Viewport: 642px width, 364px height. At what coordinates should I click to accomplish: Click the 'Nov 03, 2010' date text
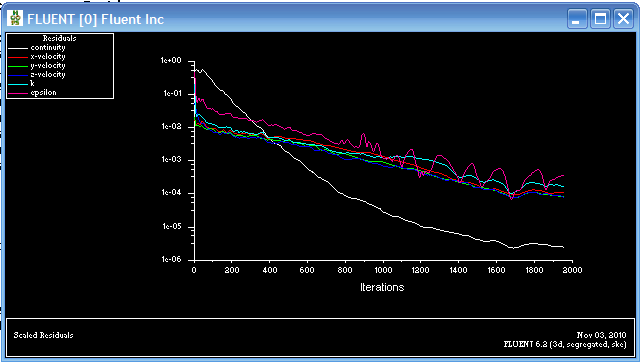(x=601, y=335)
